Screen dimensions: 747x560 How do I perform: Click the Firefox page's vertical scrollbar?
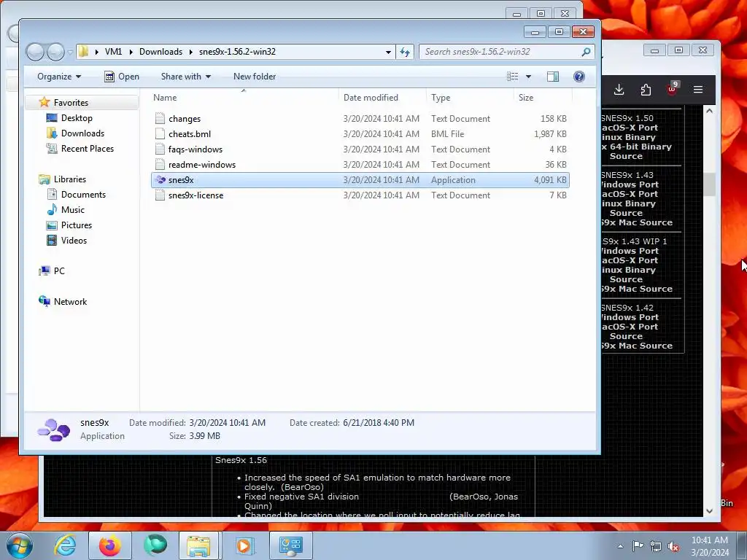[709, 184]
